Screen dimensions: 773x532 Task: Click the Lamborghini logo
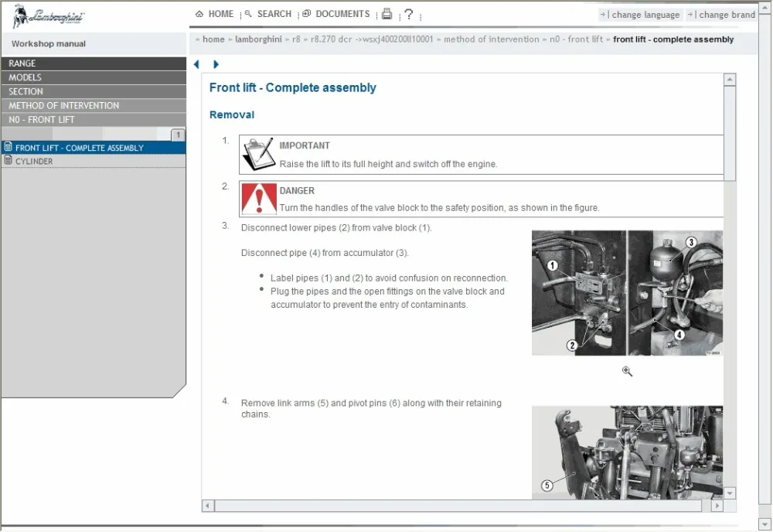point(48,16)
